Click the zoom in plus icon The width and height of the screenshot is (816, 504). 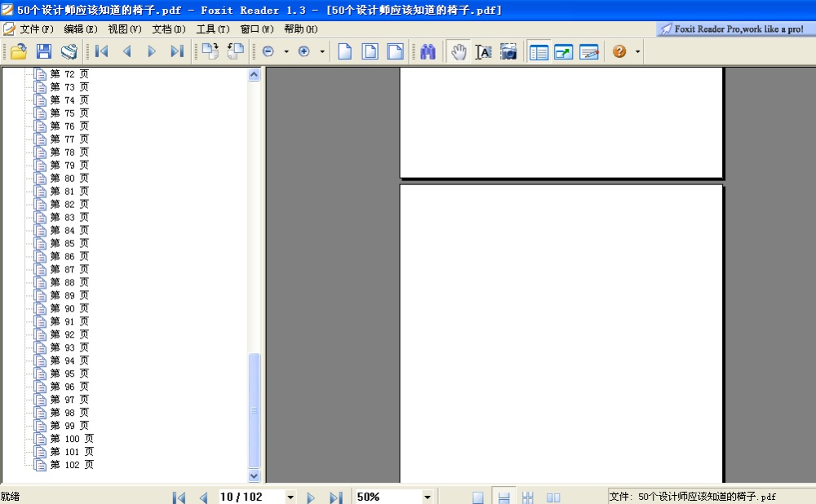pyautogui.click(x=304, y=51)
